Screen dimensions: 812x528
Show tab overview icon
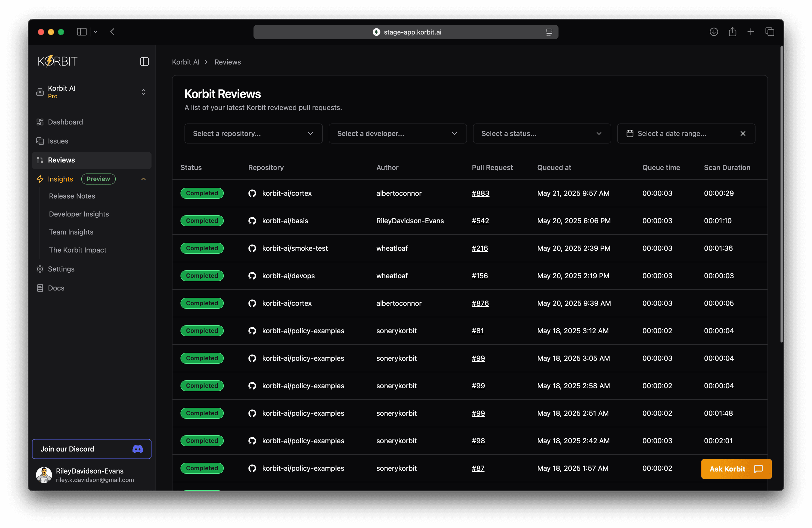[770, 32]
